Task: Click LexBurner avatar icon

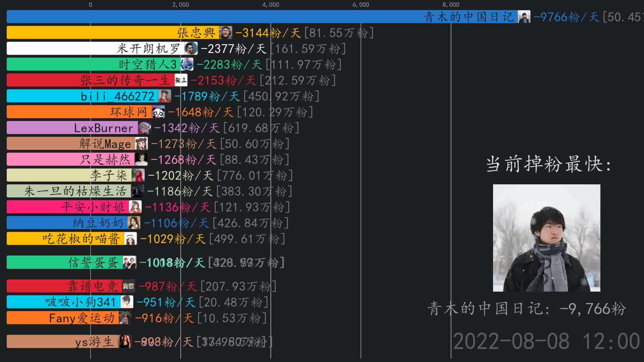Action: [145, 128]
